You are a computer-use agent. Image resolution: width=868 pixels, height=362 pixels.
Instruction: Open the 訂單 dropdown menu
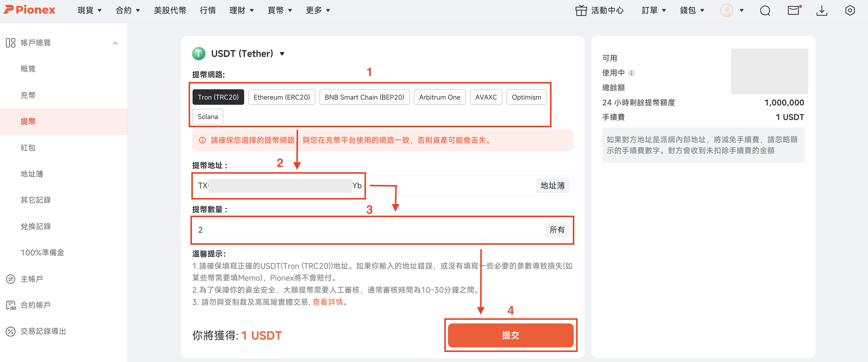point(654,10)
